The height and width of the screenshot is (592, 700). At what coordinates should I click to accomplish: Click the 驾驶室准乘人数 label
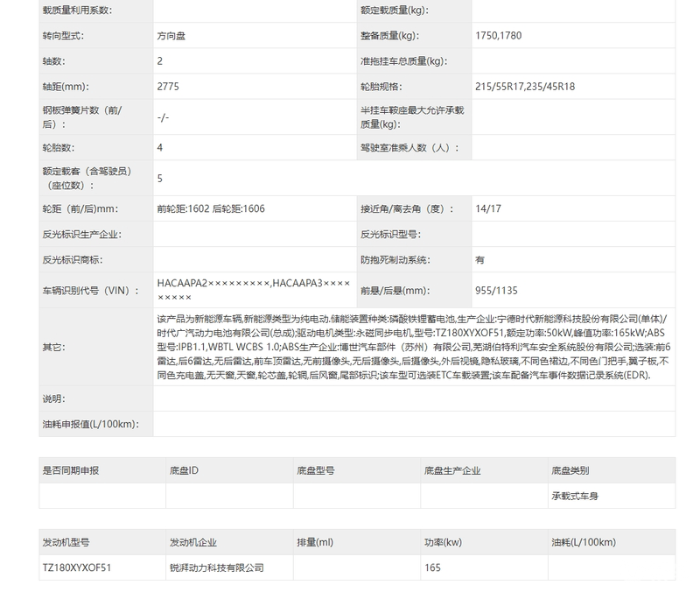pyautogui.click(x=409, y=148)
